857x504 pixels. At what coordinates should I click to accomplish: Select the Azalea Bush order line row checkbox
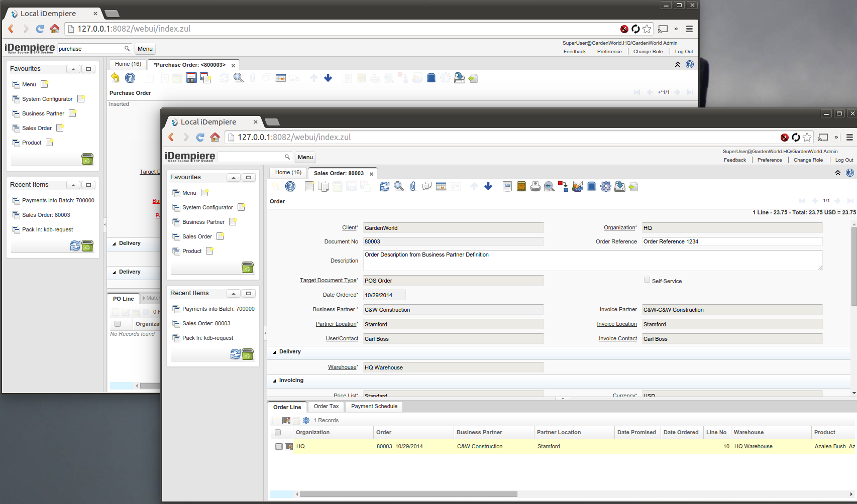[x=279, y=446]
